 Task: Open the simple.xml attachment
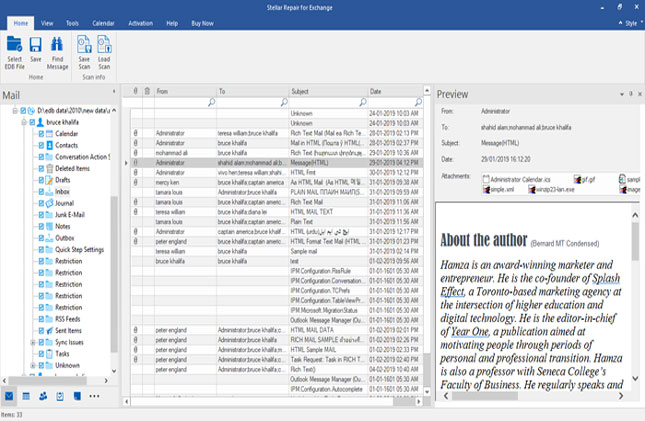(498, 189)
